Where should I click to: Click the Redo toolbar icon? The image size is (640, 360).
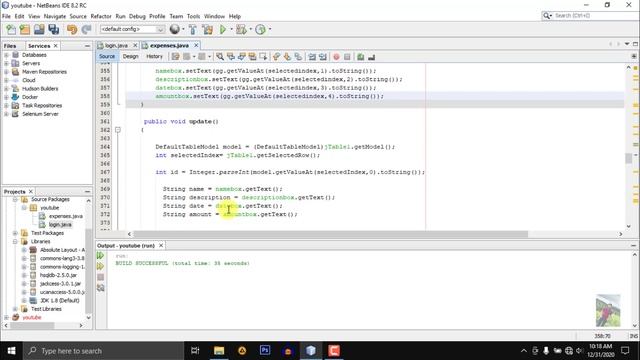86,29
